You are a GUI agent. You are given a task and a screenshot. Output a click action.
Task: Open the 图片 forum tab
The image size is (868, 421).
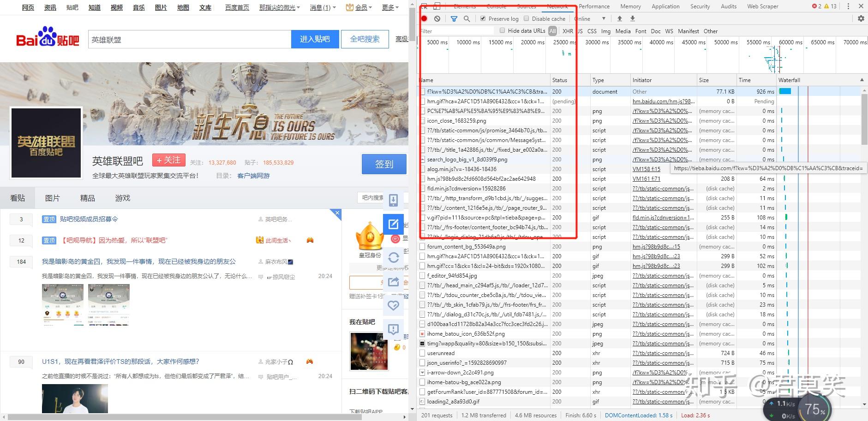52,198
